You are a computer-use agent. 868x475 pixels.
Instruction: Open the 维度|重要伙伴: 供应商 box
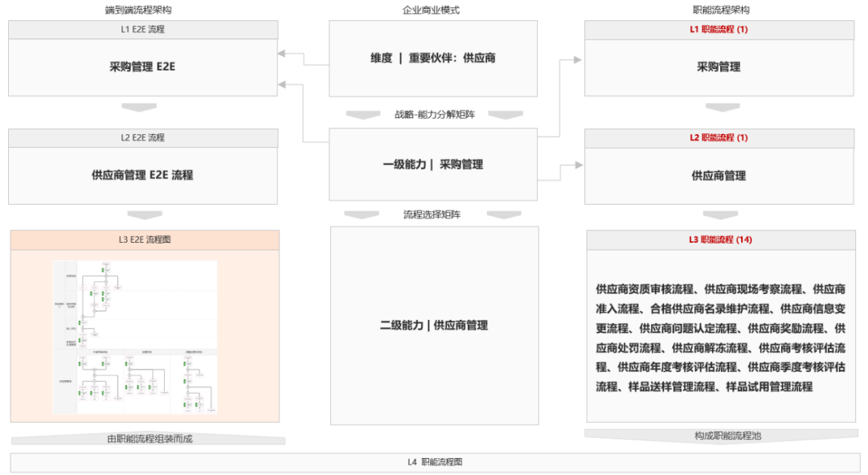(x=433, y=58)
